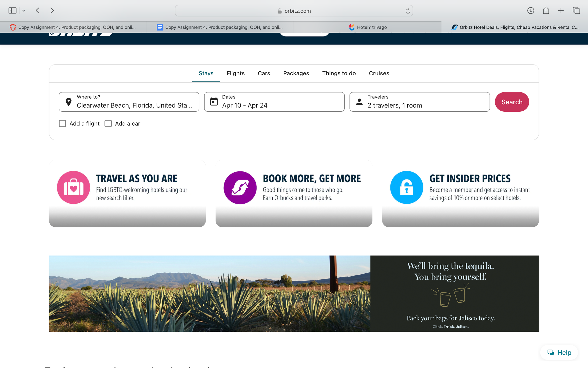Open Safari downloads icon
This screenshot has height=368, width=588.
(531, 10)
